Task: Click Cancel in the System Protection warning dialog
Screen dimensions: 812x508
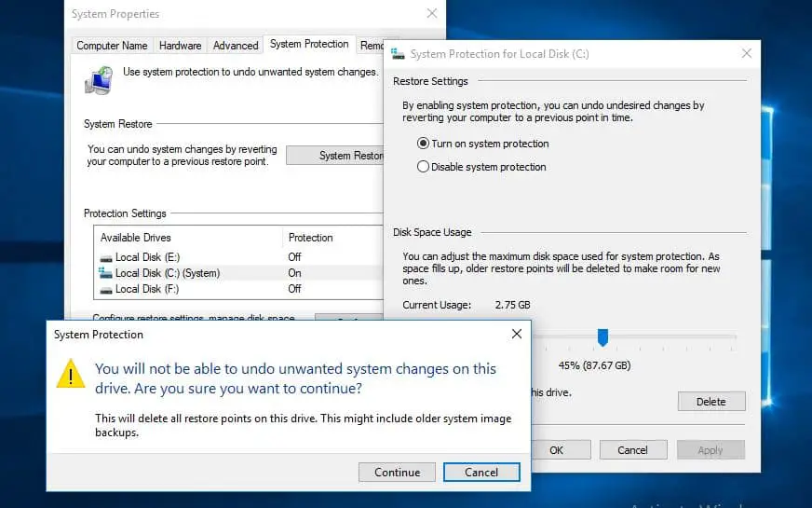Action: coord(481,473)
